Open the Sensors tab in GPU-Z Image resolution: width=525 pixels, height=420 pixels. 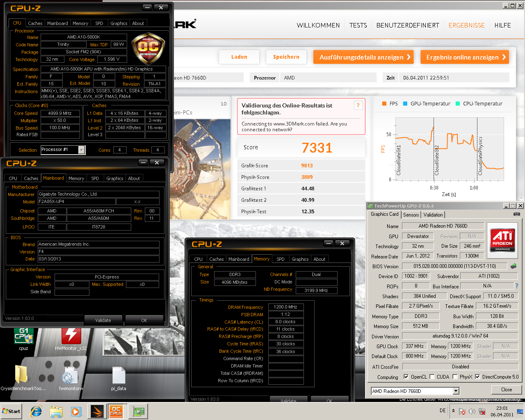[x=411, y=215]
